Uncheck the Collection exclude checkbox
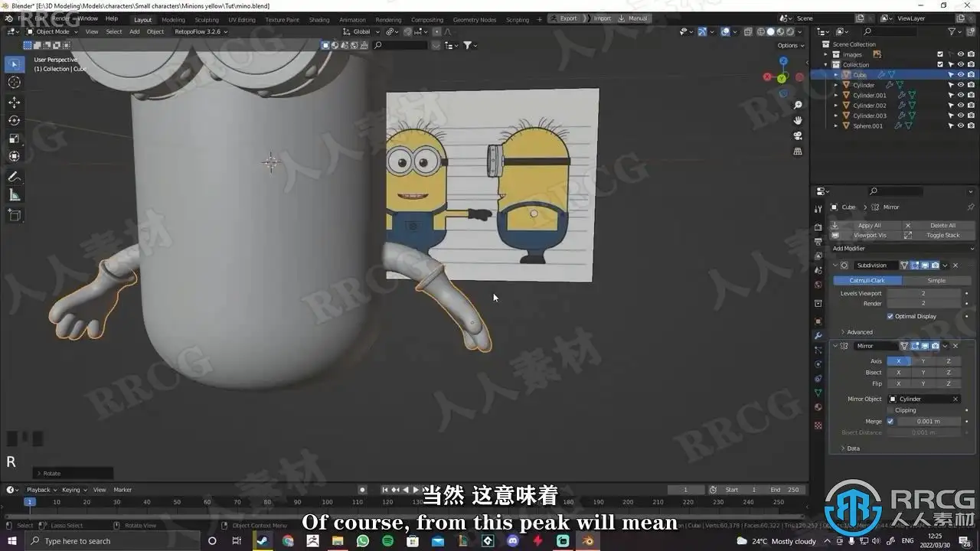This screenshot has height=551, width=980. point(940,64)
